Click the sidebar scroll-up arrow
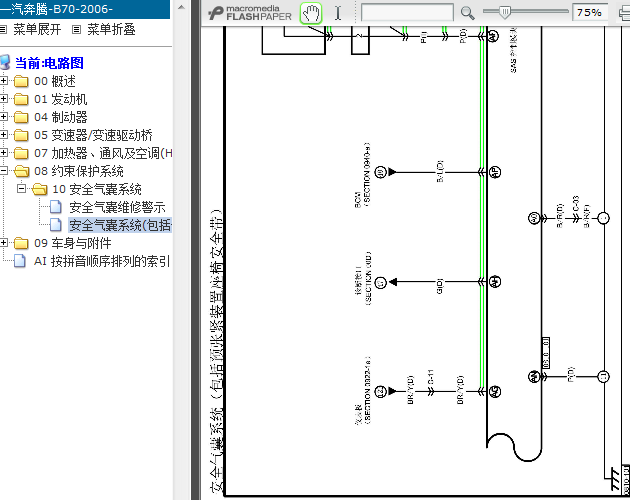 [181, 7]
